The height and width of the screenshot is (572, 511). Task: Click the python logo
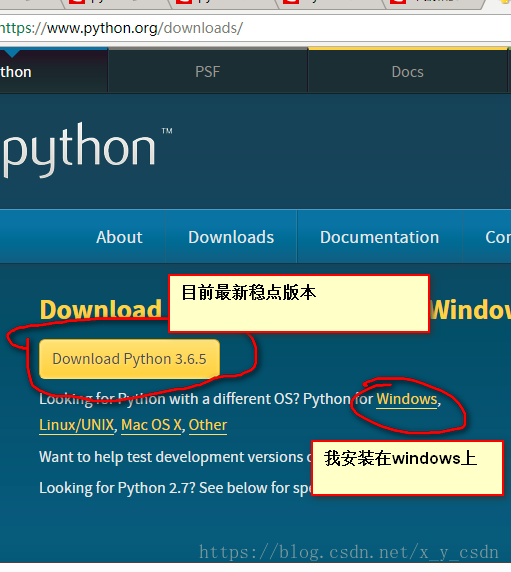click(x=88, y=150)
